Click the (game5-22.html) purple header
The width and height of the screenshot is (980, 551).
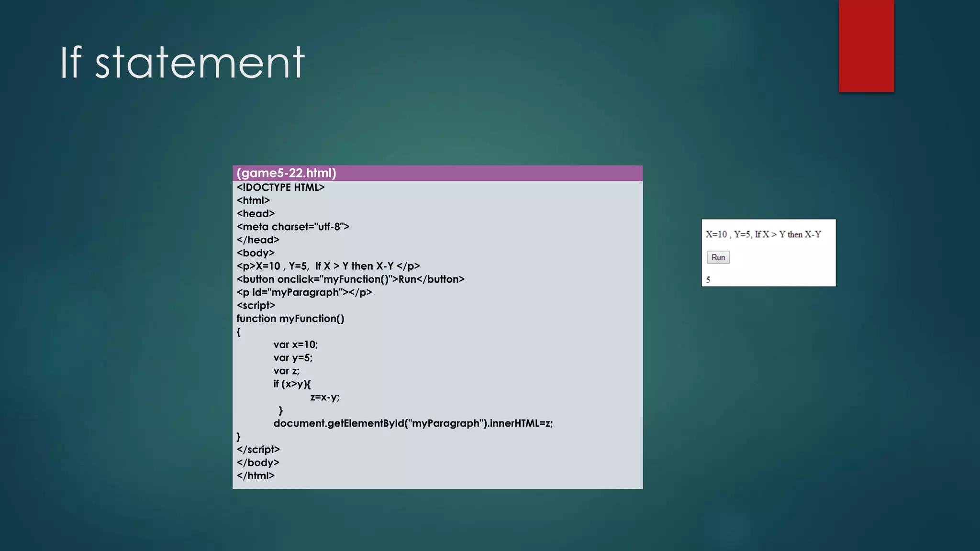pos(287,173)
